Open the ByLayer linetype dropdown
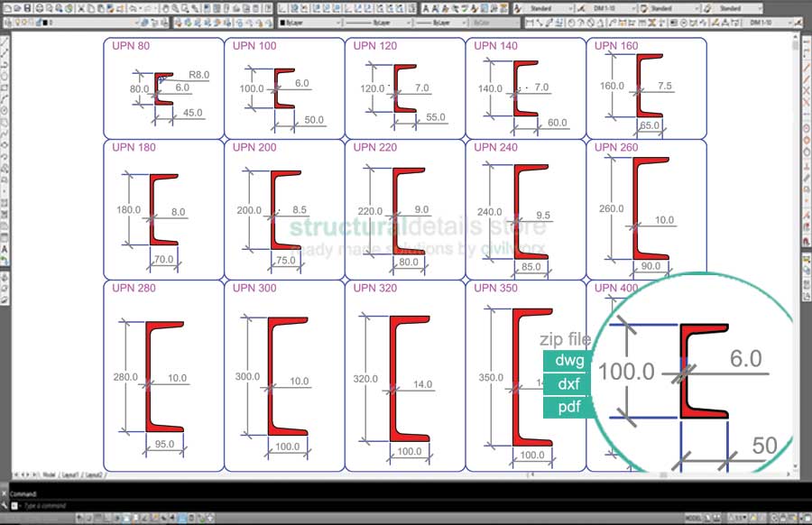The image size is (812, 525). 379,22
